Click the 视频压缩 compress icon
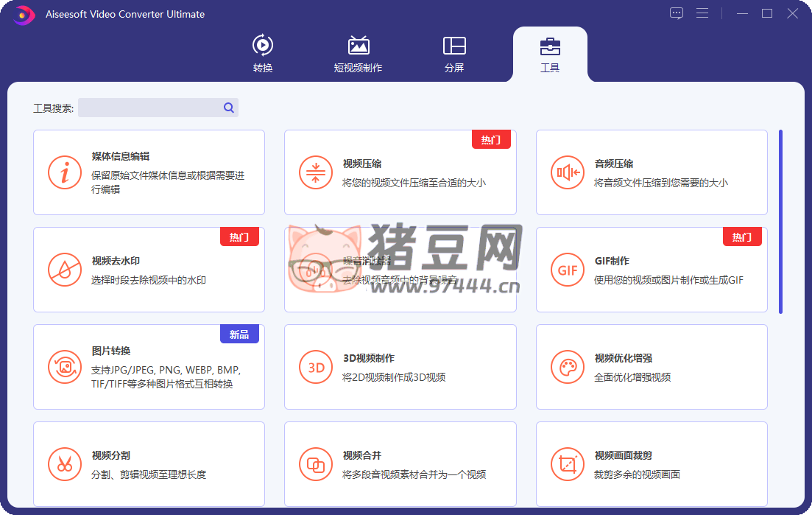 click(x=316, y=173)
